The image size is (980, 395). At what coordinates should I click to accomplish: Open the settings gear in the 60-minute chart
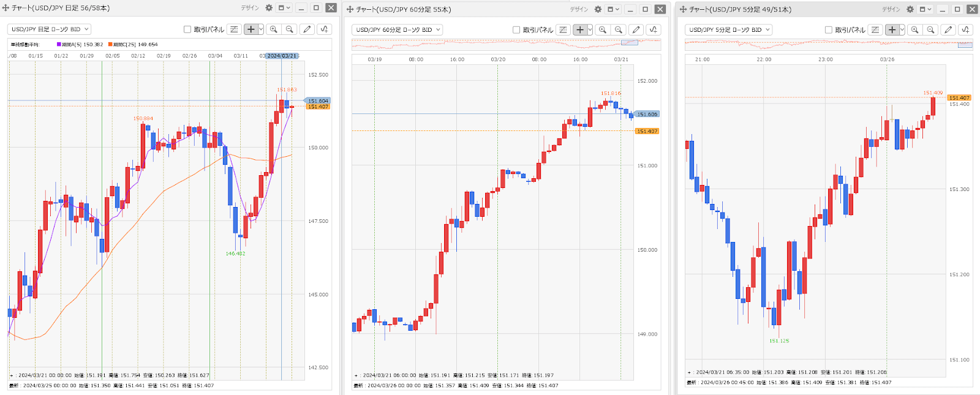[598, 9]
